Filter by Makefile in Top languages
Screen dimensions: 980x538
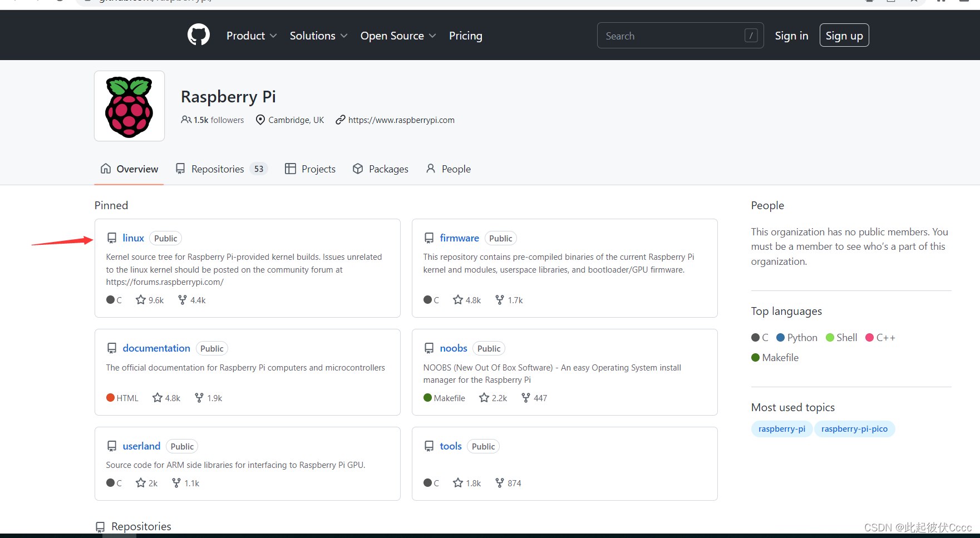click(x=775, y=358)
